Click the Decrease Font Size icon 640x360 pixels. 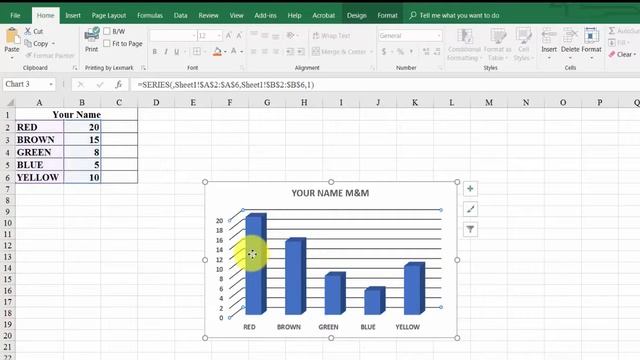240,36
